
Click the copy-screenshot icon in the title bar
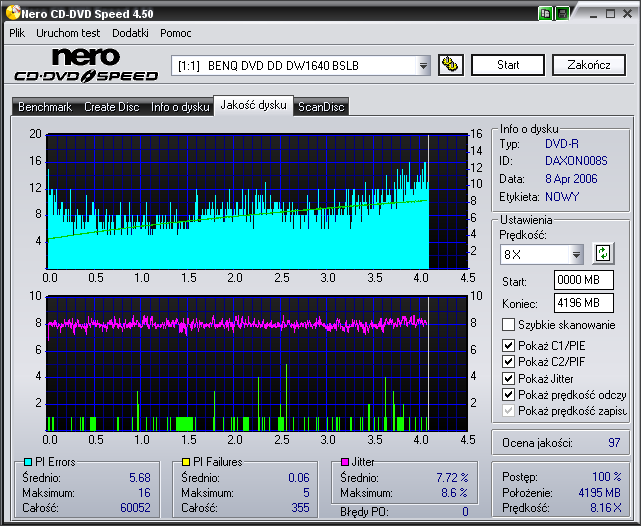pos(545,14)
